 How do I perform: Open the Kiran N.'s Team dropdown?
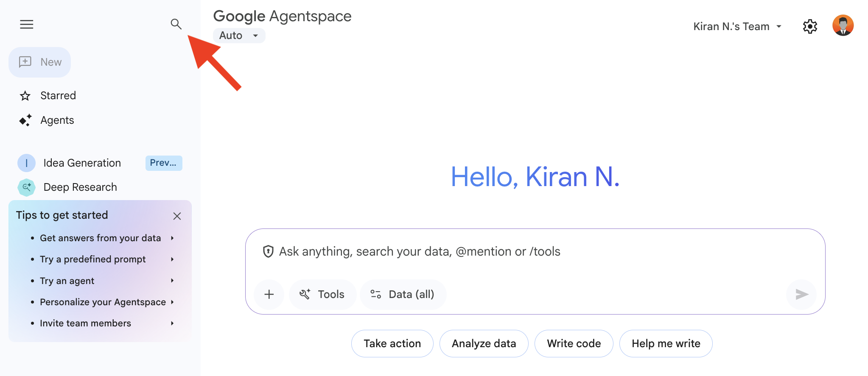pyautogui.click(x=737, y=26)
